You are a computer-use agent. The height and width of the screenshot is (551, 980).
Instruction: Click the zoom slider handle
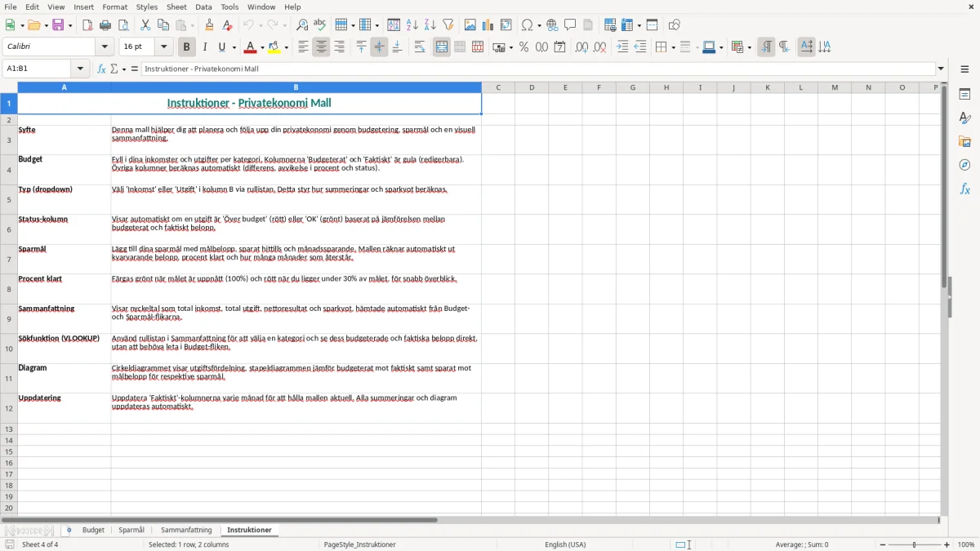[914, 544]
